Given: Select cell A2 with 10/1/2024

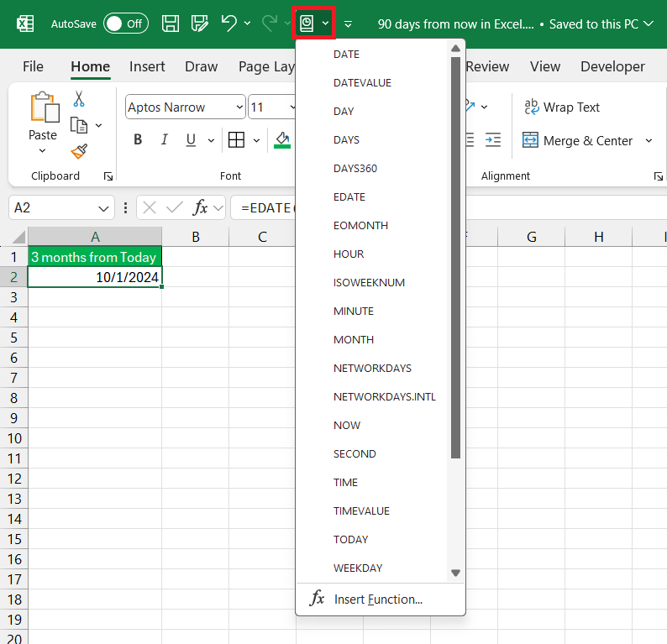Looking at the screenshot, I should (95, 277).
